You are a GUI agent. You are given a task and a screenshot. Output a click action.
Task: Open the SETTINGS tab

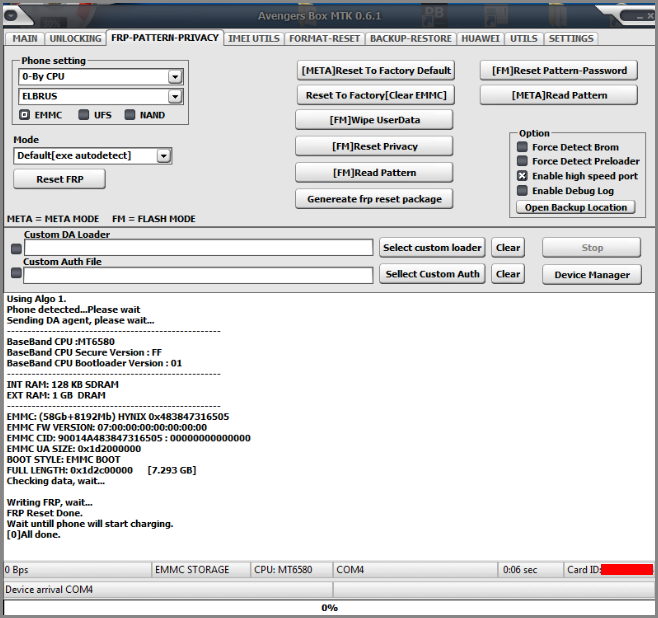click(571, 39)
